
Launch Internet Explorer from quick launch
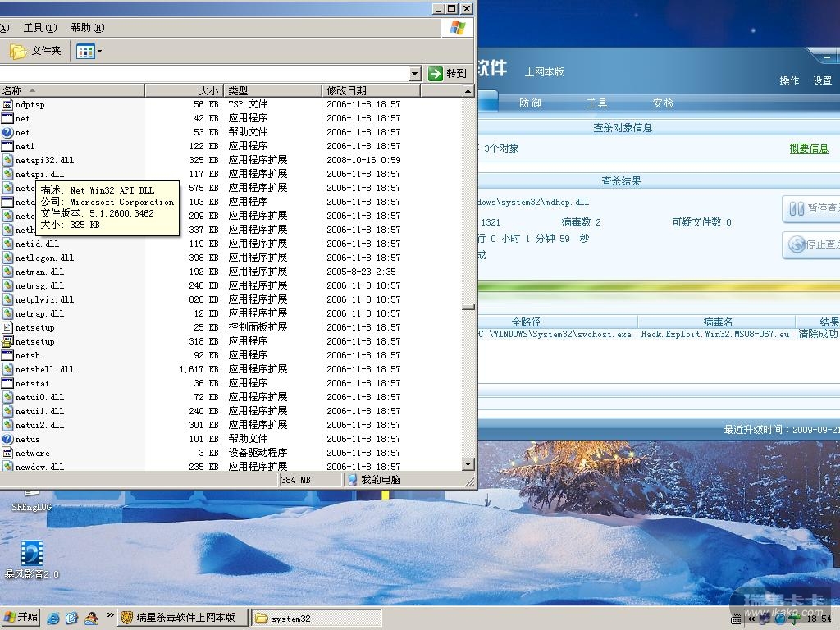click(53, 618)
